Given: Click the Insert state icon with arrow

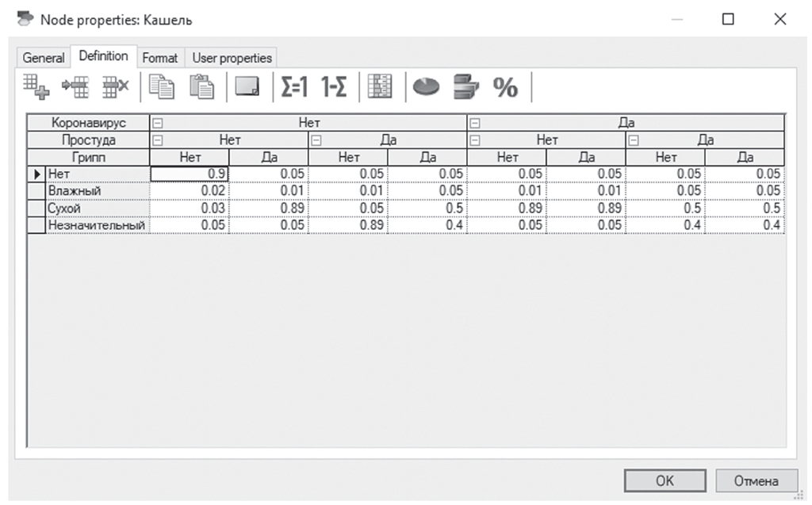Looking at the screenshot, I should 75,86.
